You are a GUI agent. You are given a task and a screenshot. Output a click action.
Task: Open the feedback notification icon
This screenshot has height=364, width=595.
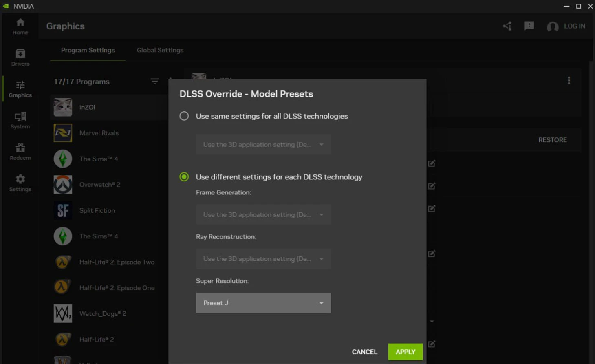pos(529,26)
